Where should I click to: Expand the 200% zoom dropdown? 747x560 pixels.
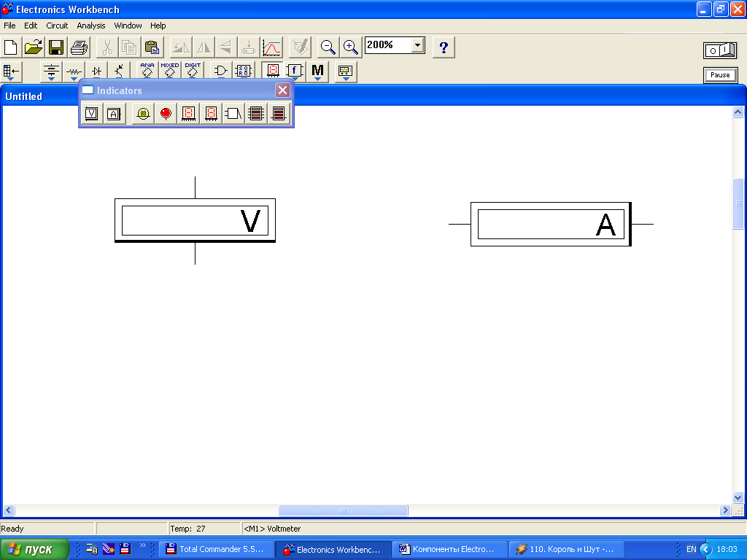coord(417,45)
